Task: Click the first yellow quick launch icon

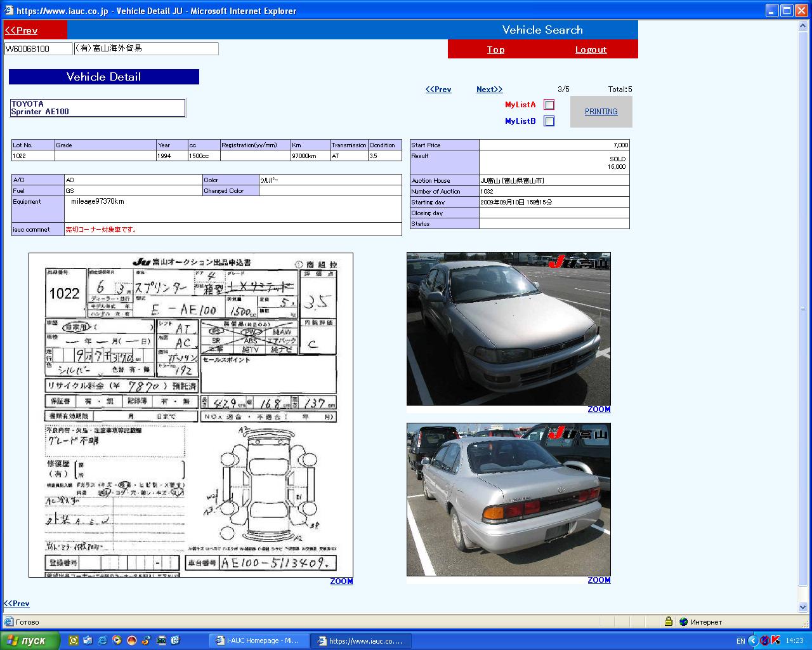Action: (x=73, y=640)
